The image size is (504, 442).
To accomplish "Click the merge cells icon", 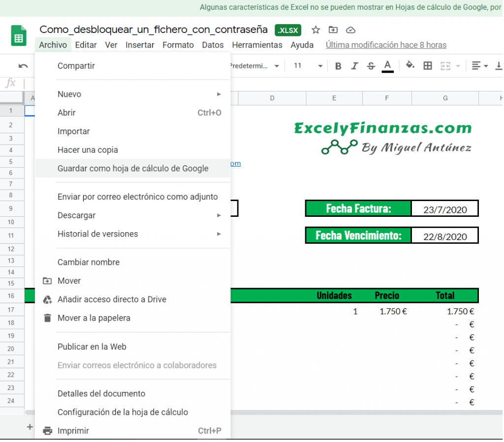I will (445, 66).
